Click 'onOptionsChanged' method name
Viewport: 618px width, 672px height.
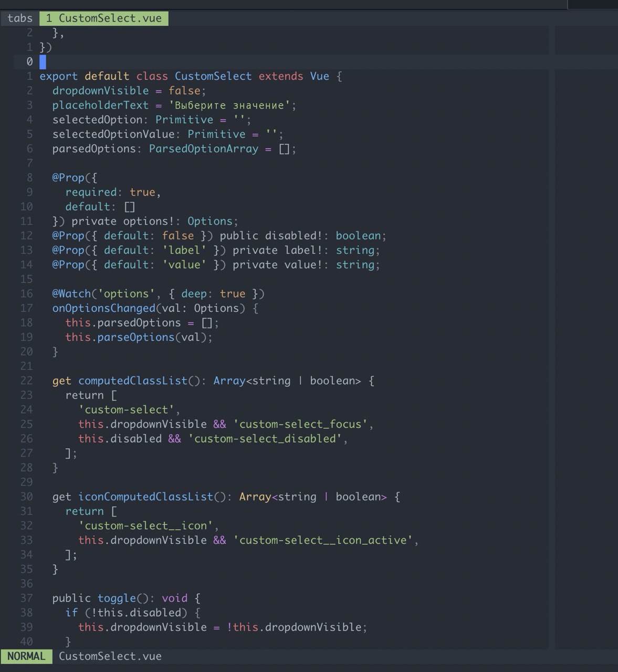(x=104, y=308)
